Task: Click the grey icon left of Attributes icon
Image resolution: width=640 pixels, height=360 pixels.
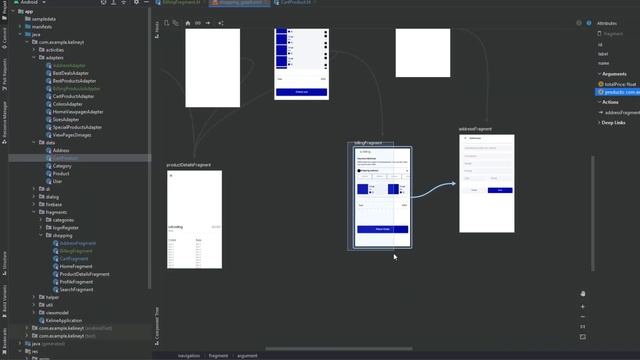Action: point(579,23)
